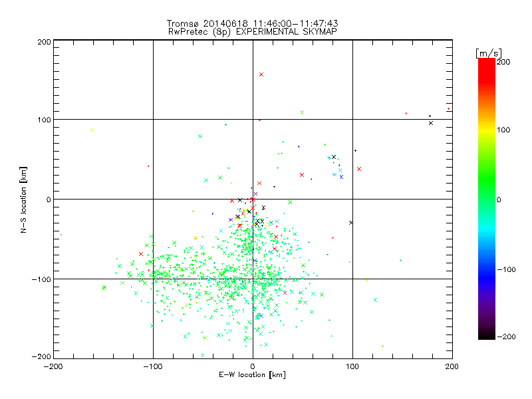Click the 'E-W location [km]' axis label

pos(252,374)
